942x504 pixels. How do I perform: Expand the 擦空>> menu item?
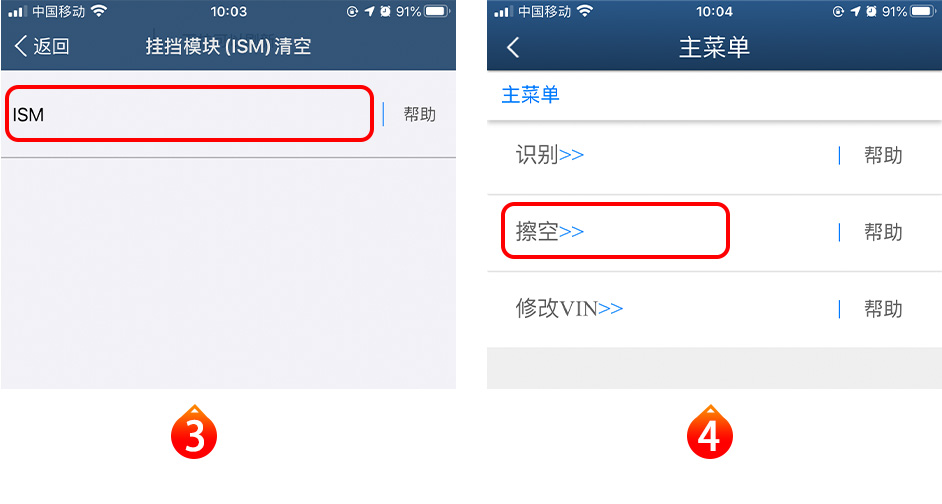(549, 231)
